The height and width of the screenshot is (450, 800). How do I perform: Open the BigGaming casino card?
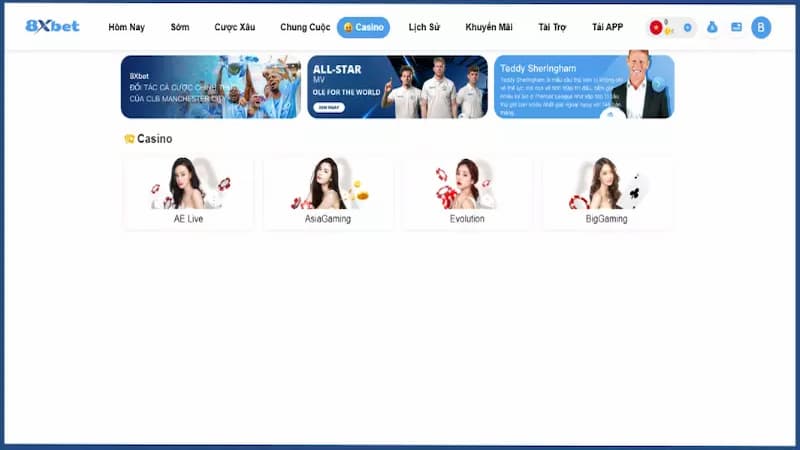(607, 192)
